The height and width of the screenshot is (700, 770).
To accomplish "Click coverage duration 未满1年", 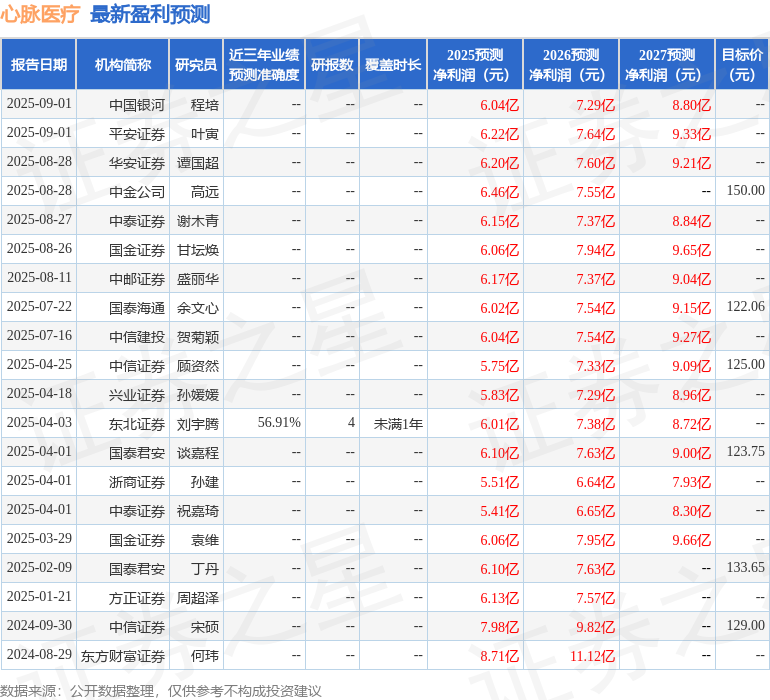I will [398, 423].
